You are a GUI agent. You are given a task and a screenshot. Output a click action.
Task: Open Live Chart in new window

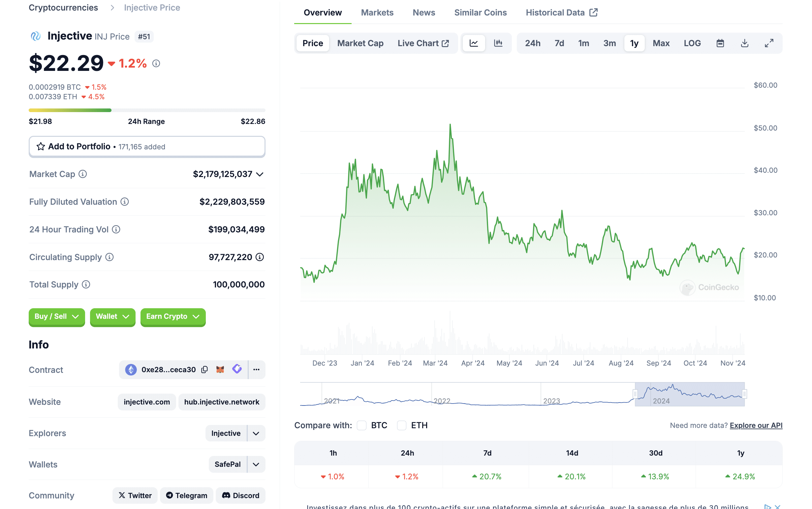click(423, 43)
